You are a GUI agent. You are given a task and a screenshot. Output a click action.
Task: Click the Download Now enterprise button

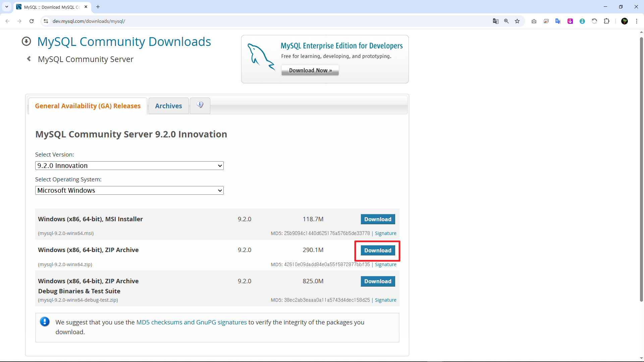click(x=310, y=70)
